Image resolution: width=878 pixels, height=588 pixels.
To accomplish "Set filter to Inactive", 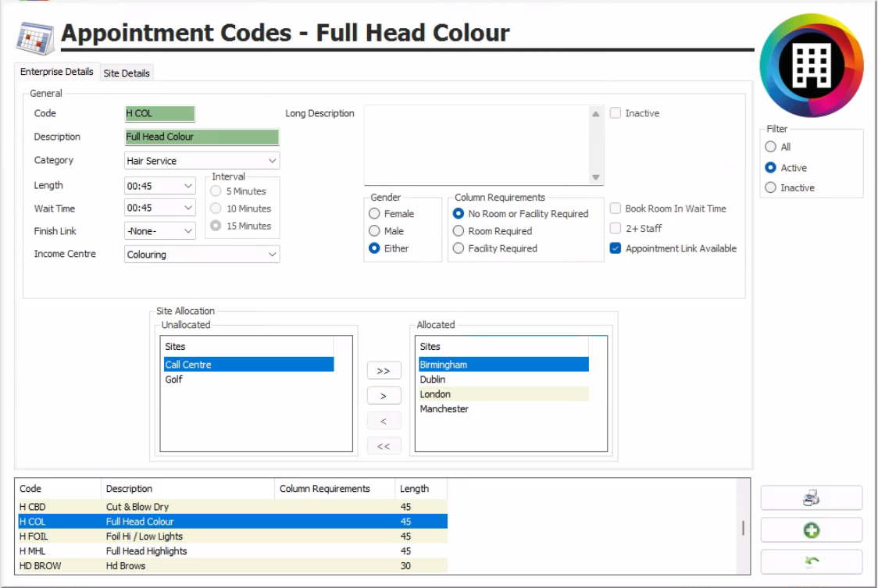I will [x=770, y=187].
